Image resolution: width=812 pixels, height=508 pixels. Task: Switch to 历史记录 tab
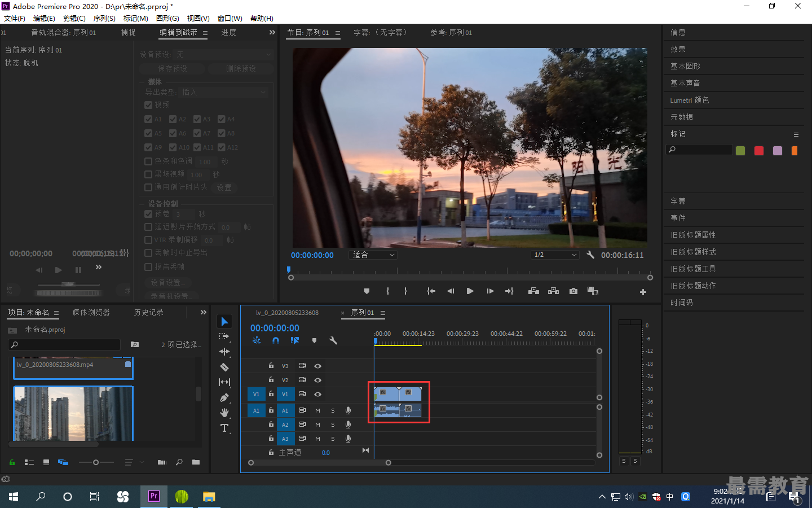coord(149,312)
